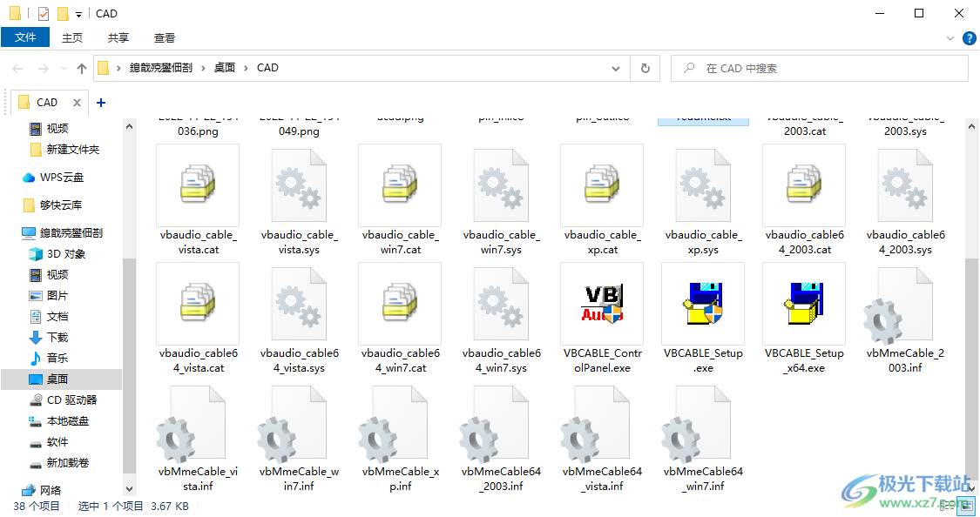This screenshot has width=980, height=517.
Task: Open Help with the question mark icon
Action: click(x=968, y=38)
